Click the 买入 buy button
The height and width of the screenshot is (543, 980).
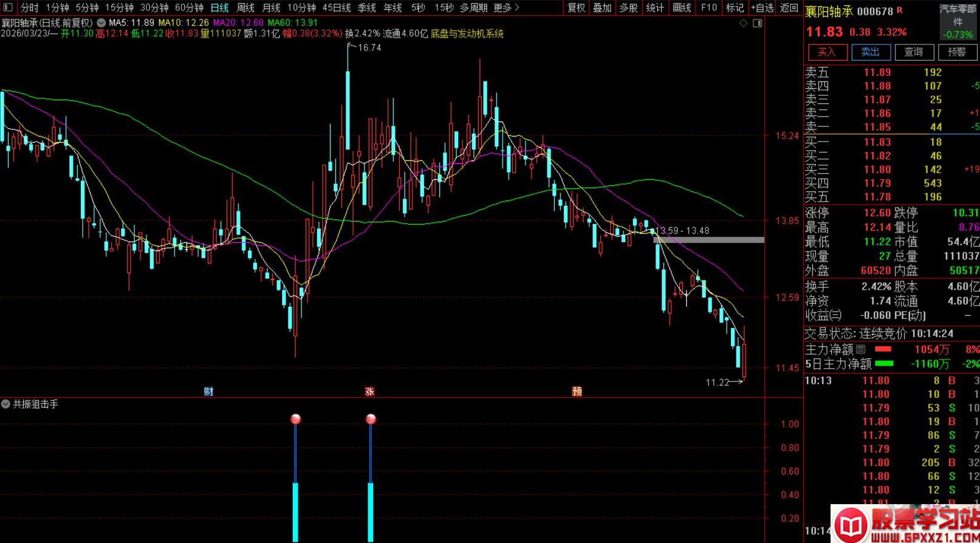(x=827, y=52)
